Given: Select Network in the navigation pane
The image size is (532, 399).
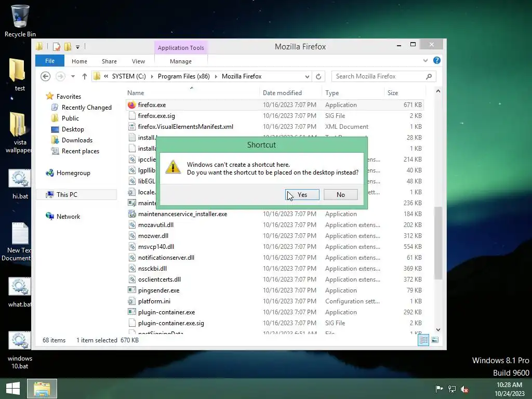Looking at the screenshot, I should tap(68, 217).
